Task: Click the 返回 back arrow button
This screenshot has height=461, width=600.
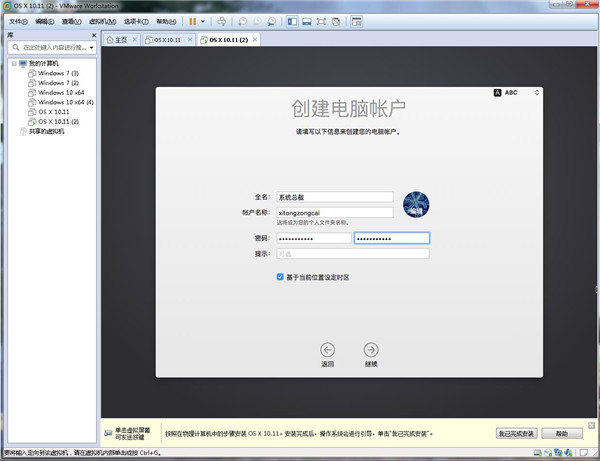Action: pyautogui.click(x=327, y=350)
